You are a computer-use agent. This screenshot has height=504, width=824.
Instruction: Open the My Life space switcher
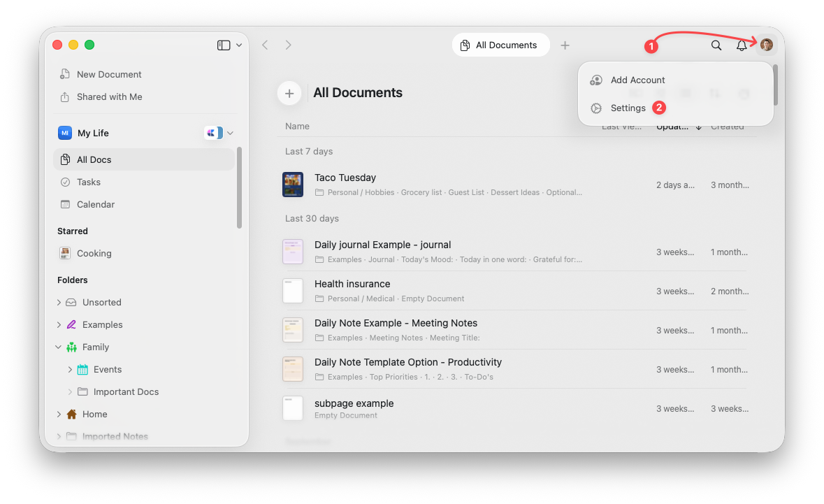[230, 134]
